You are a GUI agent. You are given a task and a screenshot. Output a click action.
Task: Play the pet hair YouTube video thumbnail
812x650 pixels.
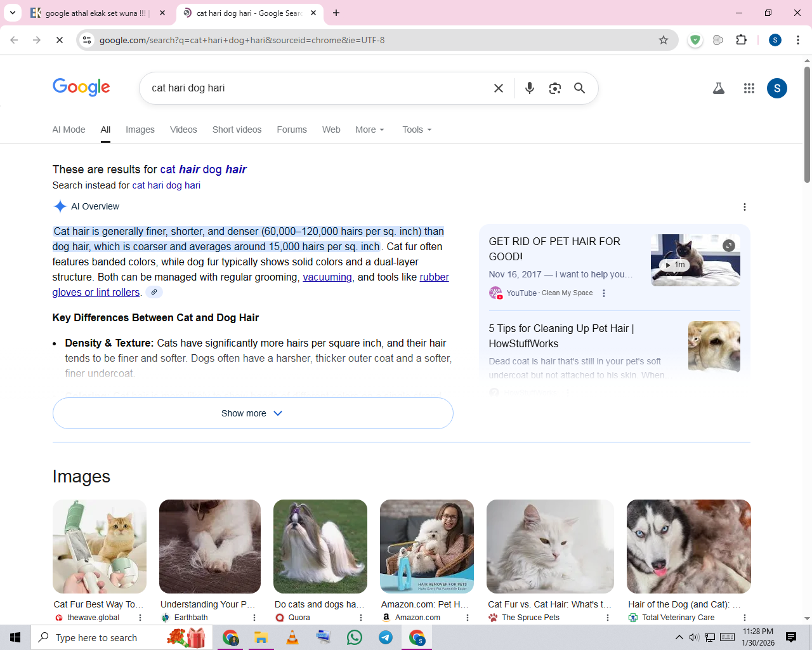pos(695,260)
